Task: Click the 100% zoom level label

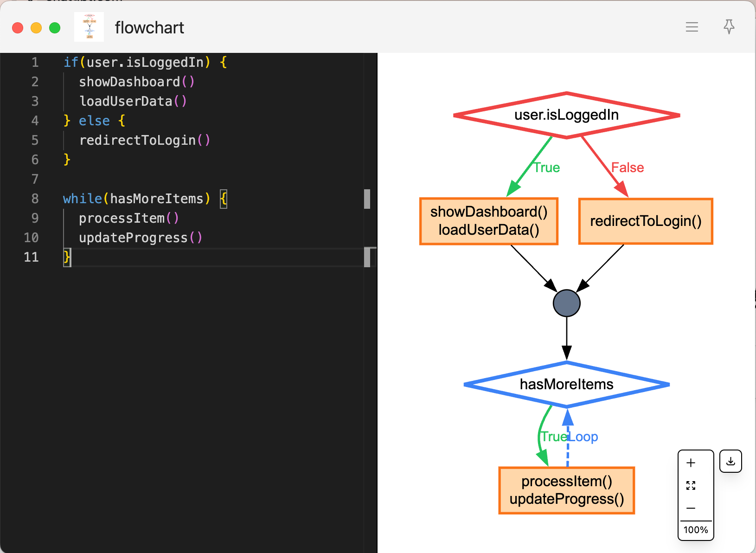Action: click(x=695, y=530)
